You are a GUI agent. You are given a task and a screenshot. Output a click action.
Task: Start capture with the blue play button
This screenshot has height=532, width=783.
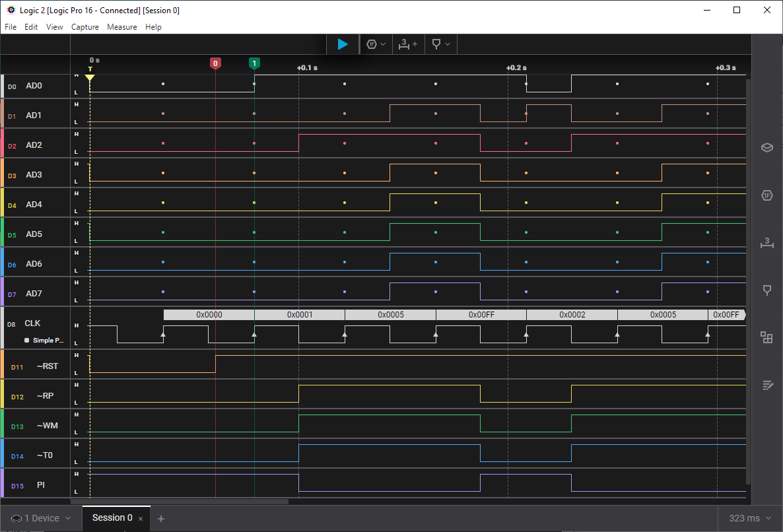[x=343, y=44]
